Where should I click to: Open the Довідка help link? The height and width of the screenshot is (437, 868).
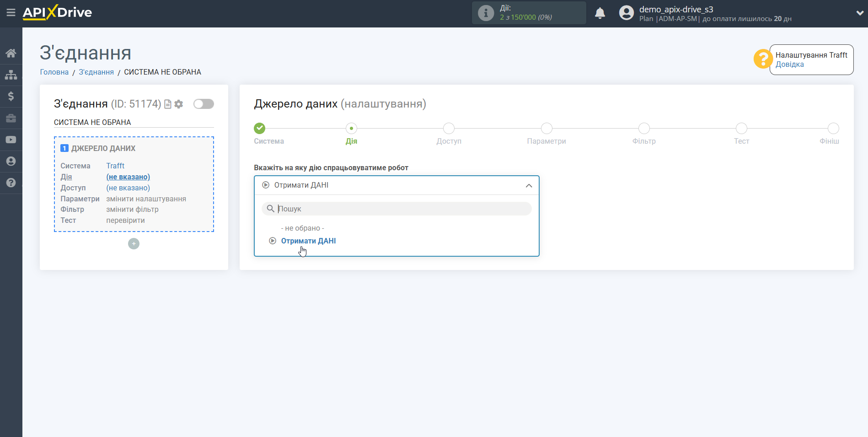click(x=789, y=65)
